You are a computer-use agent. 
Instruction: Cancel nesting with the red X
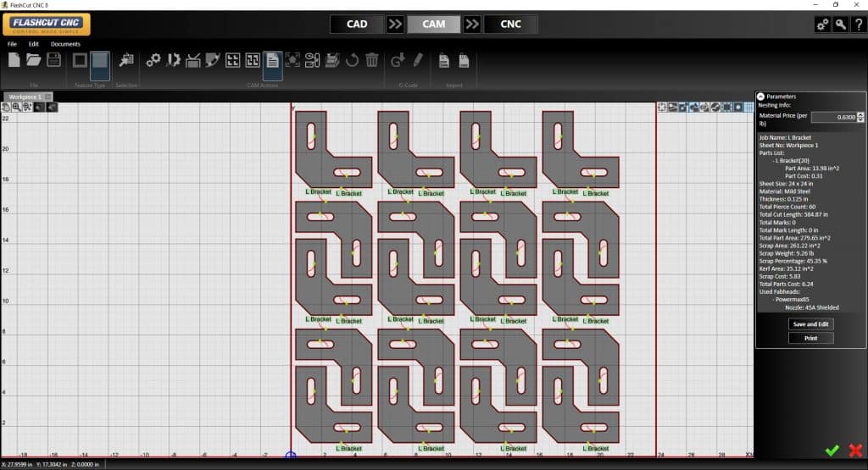click(854, 451)
